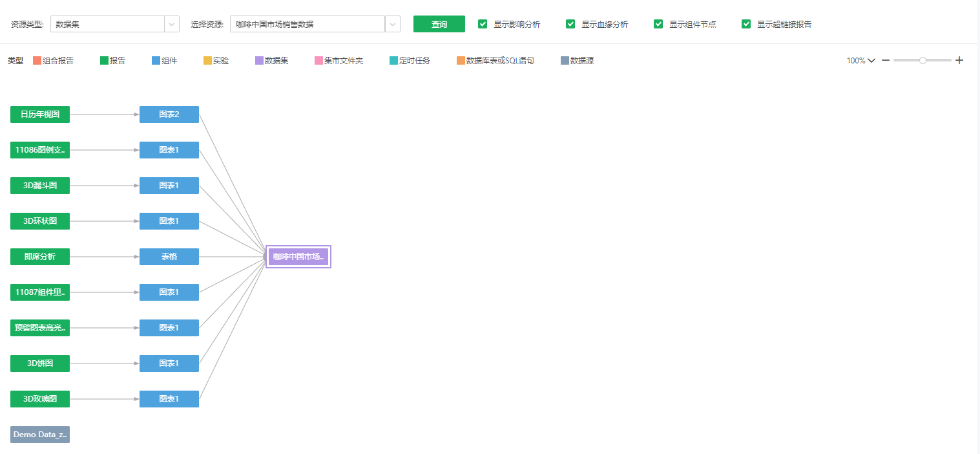Click the 数据集 legend item
This screenshot has height=454, width=980.
pos(272,60)
